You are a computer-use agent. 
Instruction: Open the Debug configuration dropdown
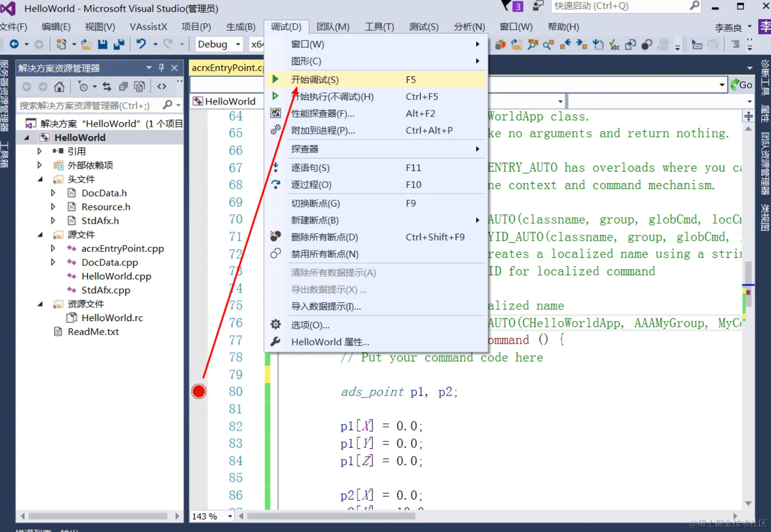click(x=219, y=44)
